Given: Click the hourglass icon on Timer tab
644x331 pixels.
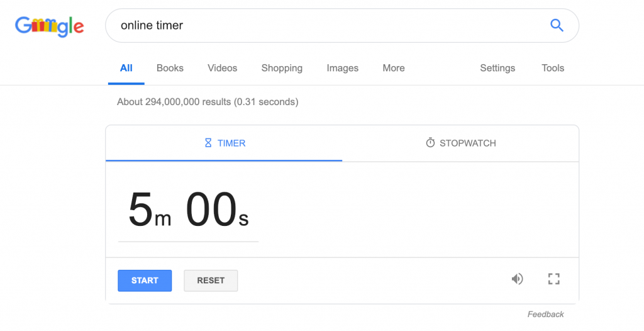Looking at the screenshot, I should click(208, 143).
